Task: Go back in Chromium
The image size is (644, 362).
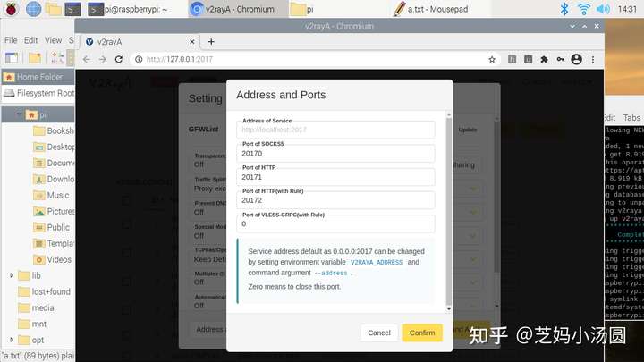Action: pos(86,59)
